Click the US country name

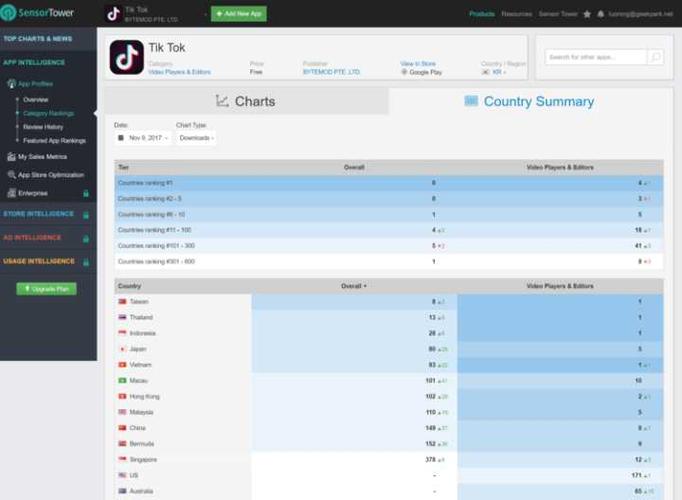134,475
